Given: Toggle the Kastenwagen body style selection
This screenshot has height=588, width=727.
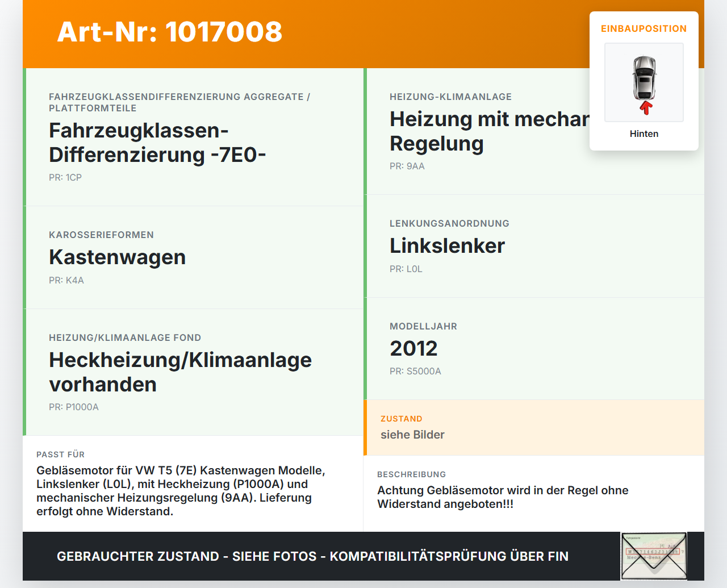Looking at the screenshot, I should click(x=193, y=257).
